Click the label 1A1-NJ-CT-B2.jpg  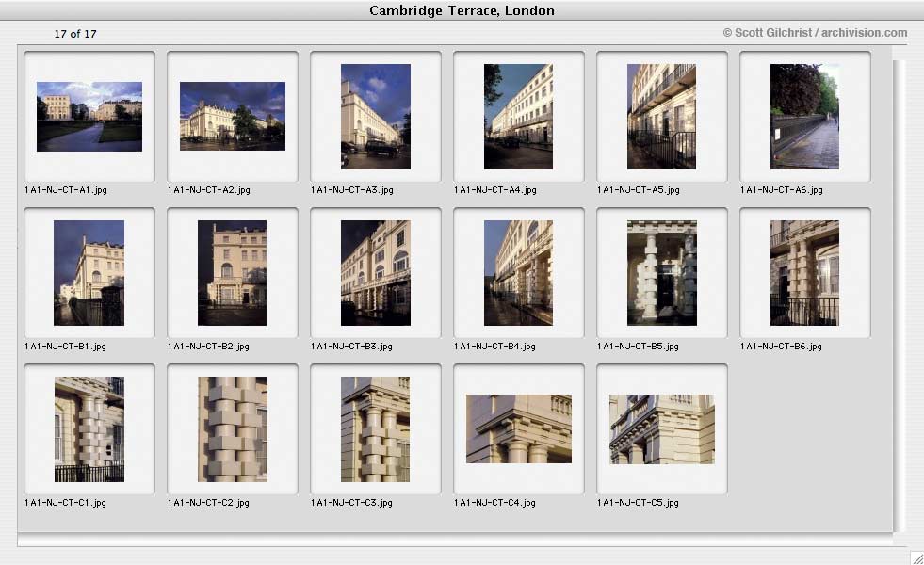coord(208,347)
